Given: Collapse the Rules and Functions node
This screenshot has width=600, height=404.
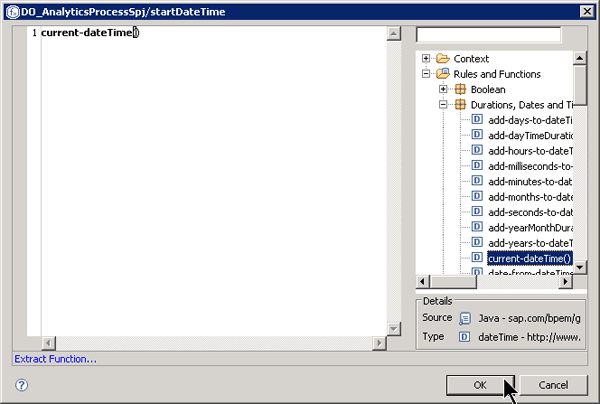Looking at the screenshot, I should tap(426, 74).
